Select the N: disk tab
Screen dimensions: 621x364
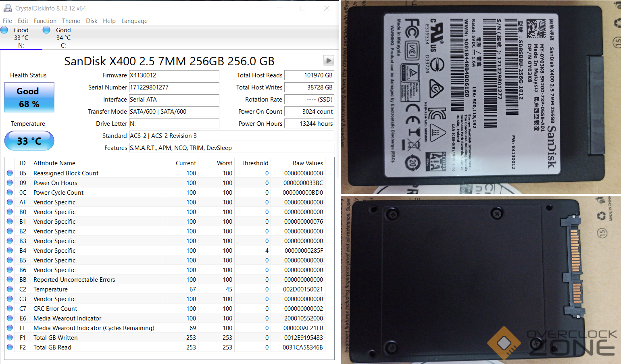(21, 37)
